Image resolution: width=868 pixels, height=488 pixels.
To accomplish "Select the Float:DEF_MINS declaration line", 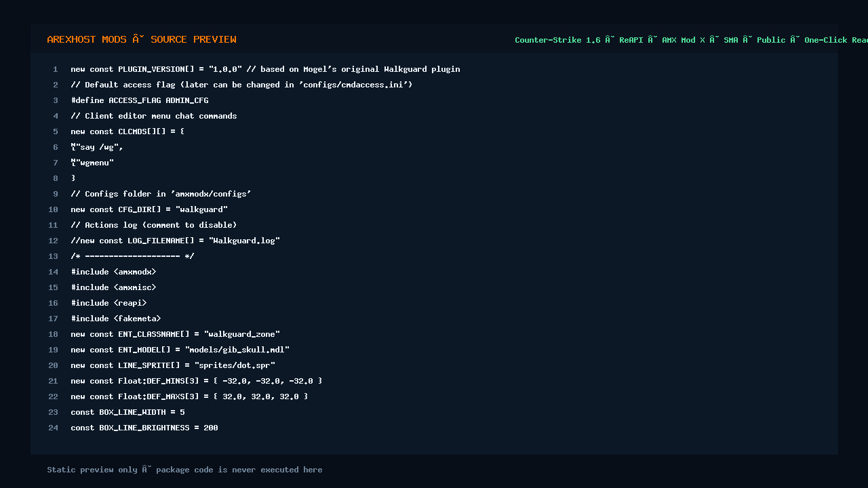I will coord(197,381).
